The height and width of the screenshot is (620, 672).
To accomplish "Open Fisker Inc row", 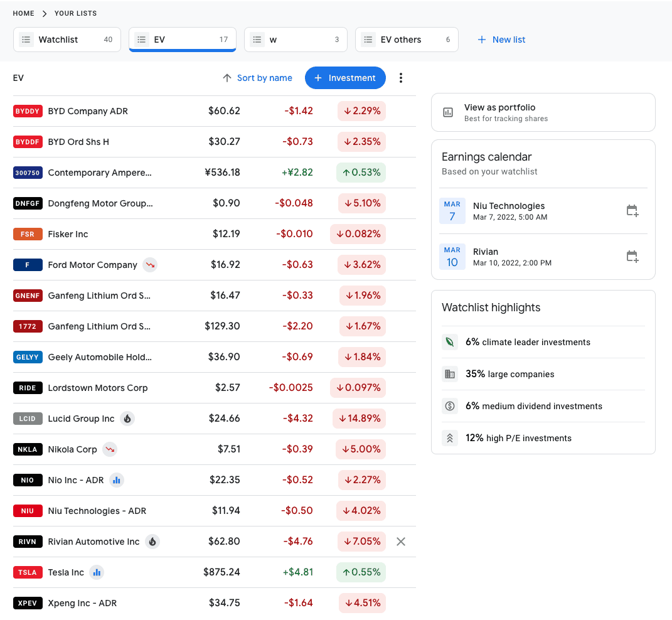I will pyautogui.click(x=215, y=234).
